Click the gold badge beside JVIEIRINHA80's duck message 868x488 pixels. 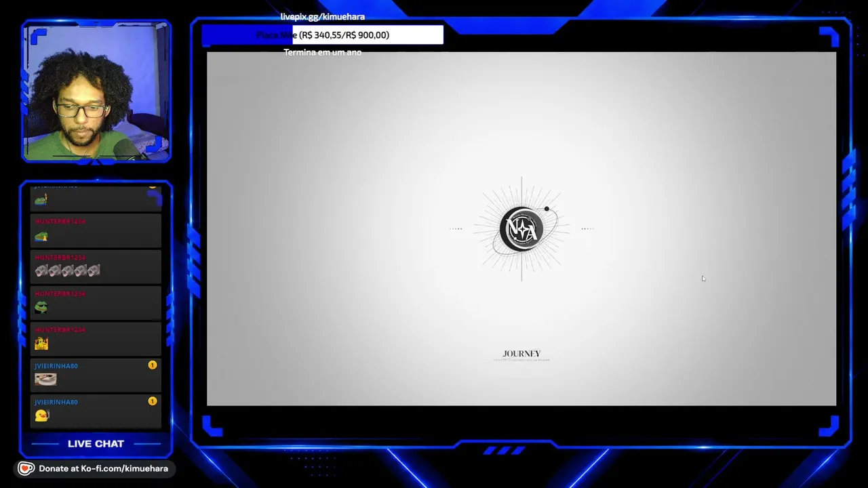[153, 401]
